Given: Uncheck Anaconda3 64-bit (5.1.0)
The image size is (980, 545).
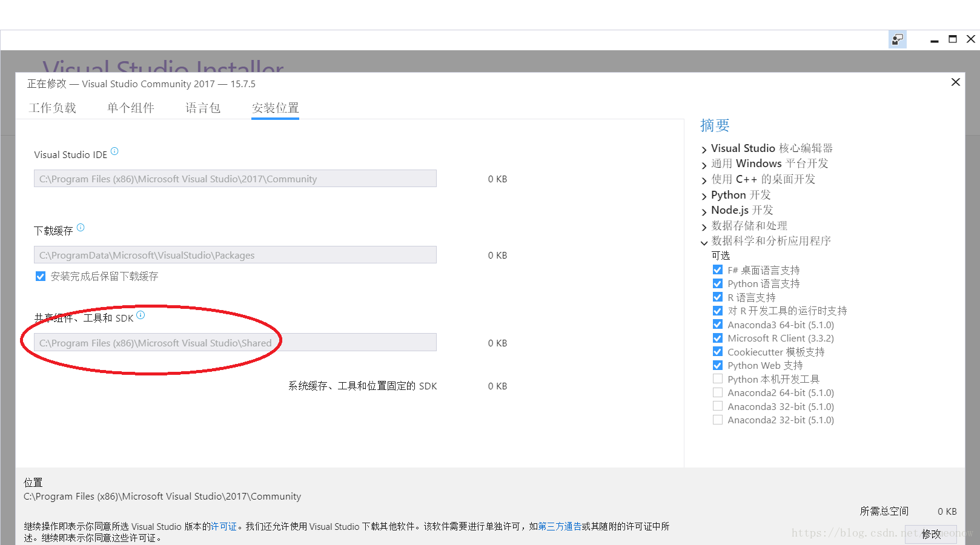Looking at the screenshot, I should tap(718, 325).
